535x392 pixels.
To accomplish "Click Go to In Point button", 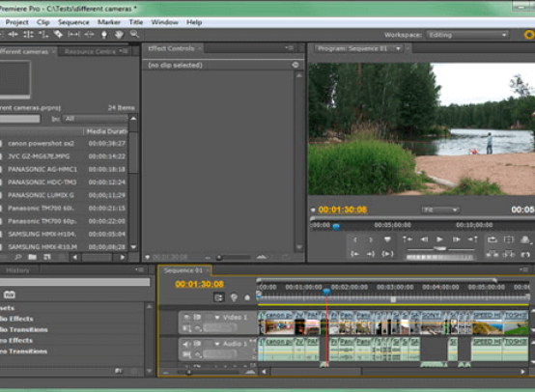I will pos(354,254).
